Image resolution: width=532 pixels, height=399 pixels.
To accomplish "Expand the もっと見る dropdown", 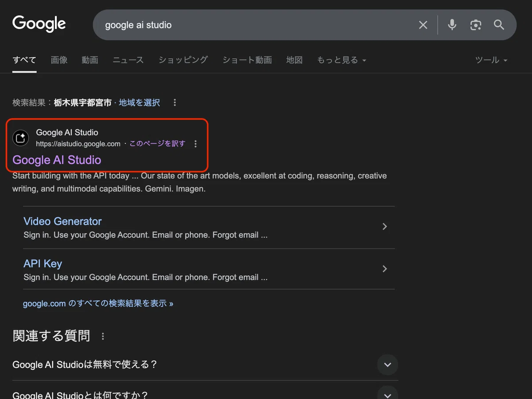I will 341,60.
